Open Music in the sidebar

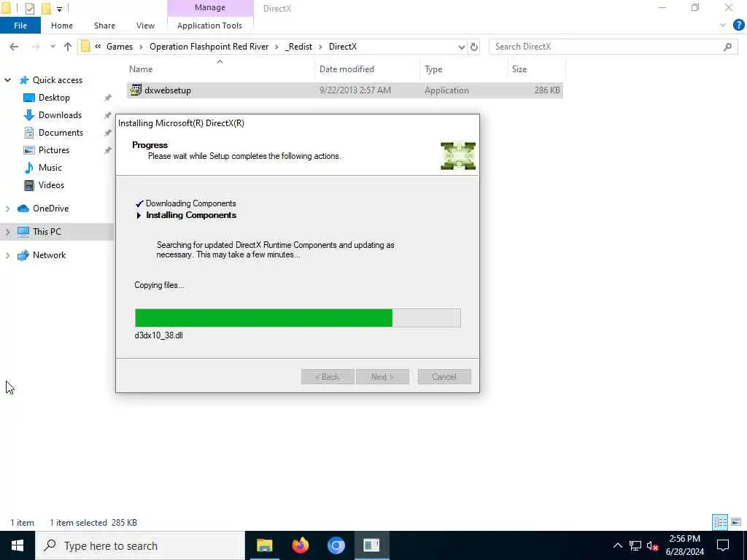click(50, 168)
